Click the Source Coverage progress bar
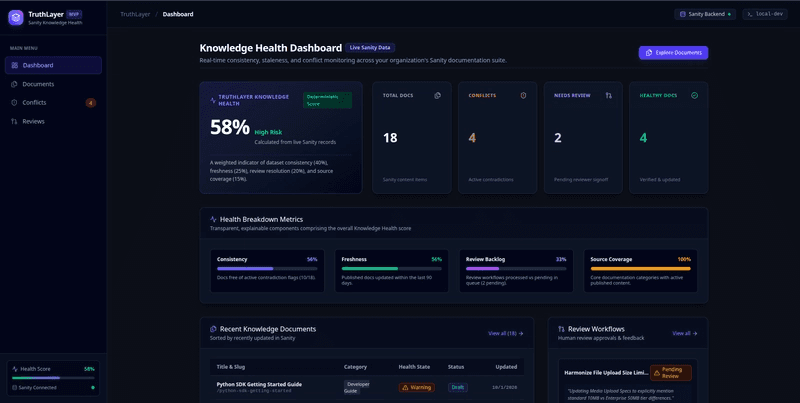800x403 pixels. pyautogui.click(x=640, y=268)
